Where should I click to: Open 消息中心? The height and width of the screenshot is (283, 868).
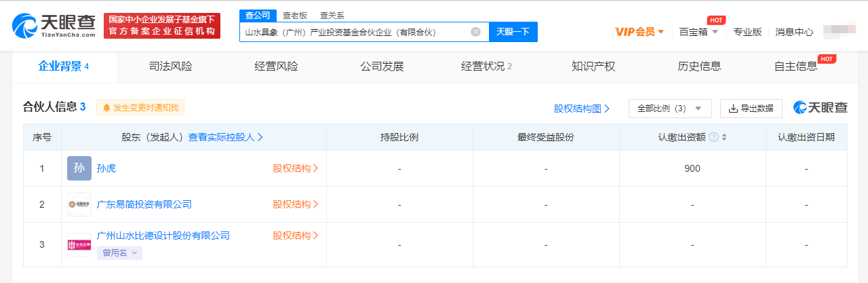(x=794, y=32)
